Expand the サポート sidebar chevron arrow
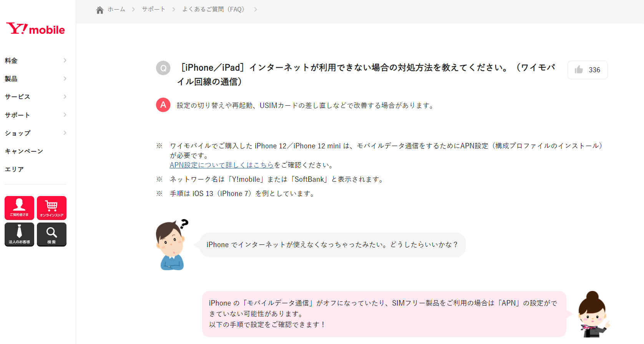This screenshot has height=344, width=644. [65, 115]
